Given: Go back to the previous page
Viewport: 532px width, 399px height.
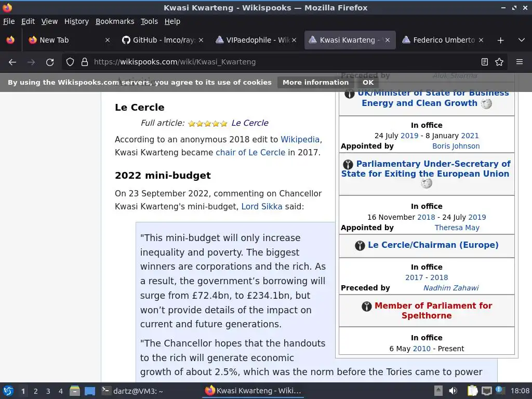Looking at the screenshot, I should click(12, 62).
